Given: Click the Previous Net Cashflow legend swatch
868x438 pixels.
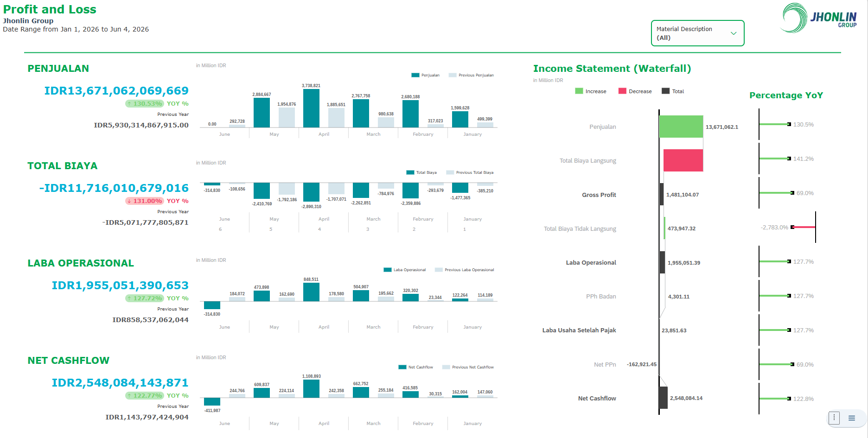Looking at the screenshot, I should point(446,367).
